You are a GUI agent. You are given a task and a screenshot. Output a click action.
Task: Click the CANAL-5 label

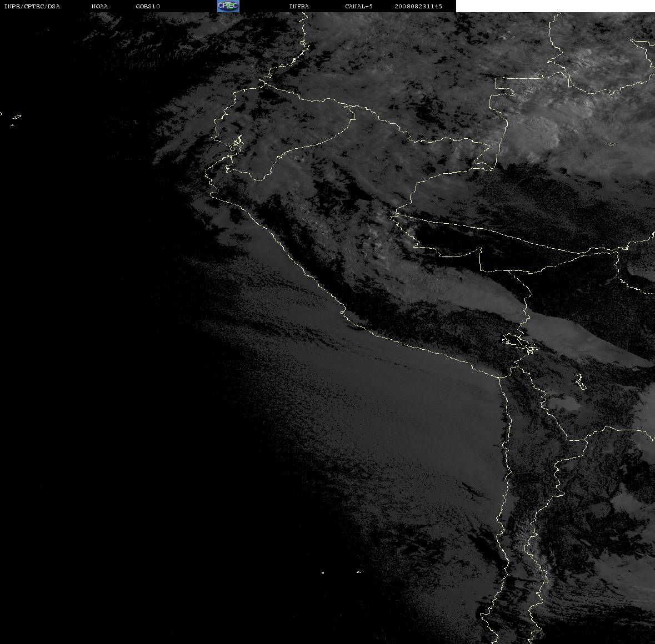coord(359,6)
